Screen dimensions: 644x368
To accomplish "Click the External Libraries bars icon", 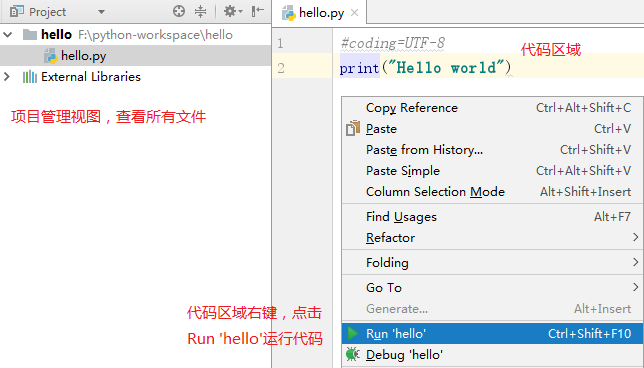I will pyautogui.click(x=30, y=77).
